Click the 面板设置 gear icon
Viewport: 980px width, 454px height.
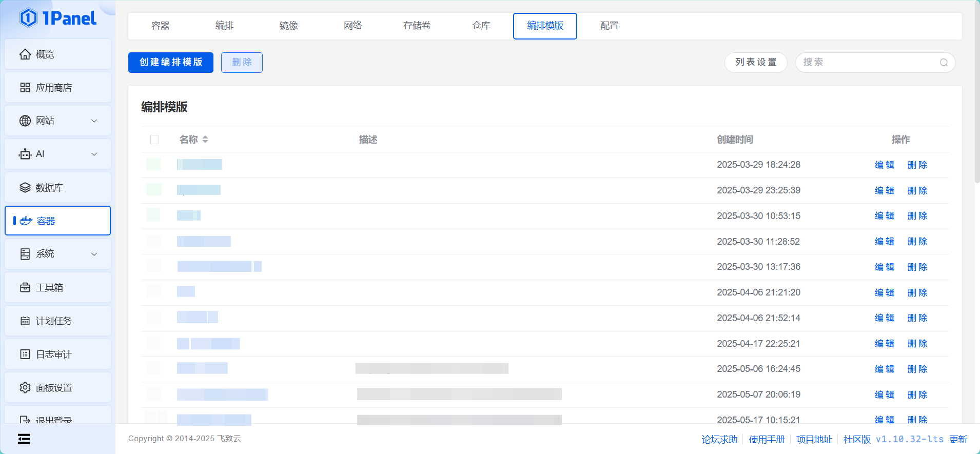click(x=25, y=388)
